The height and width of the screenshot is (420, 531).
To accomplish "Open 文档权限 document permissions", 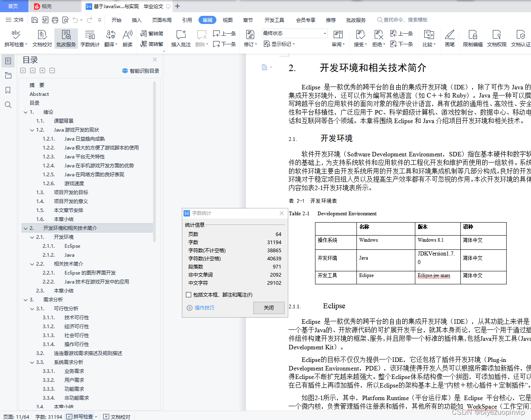I will (496, 38).
